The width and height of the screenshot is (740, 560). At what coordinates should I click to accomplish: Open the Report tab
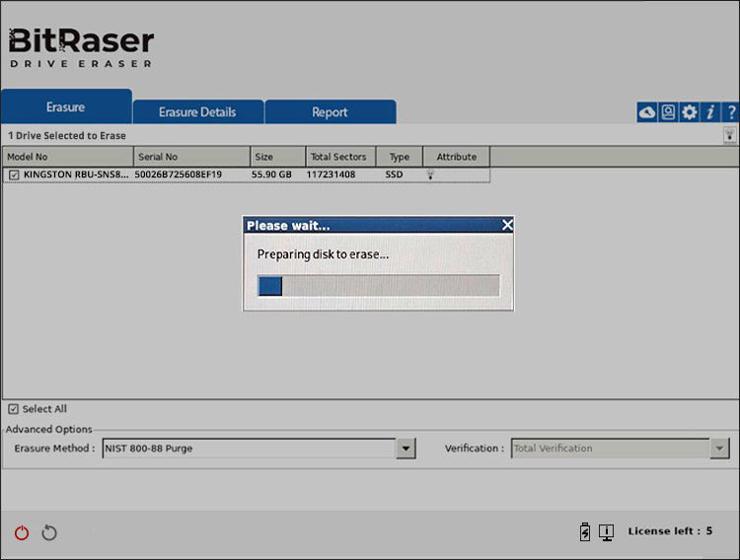point(330,111)
